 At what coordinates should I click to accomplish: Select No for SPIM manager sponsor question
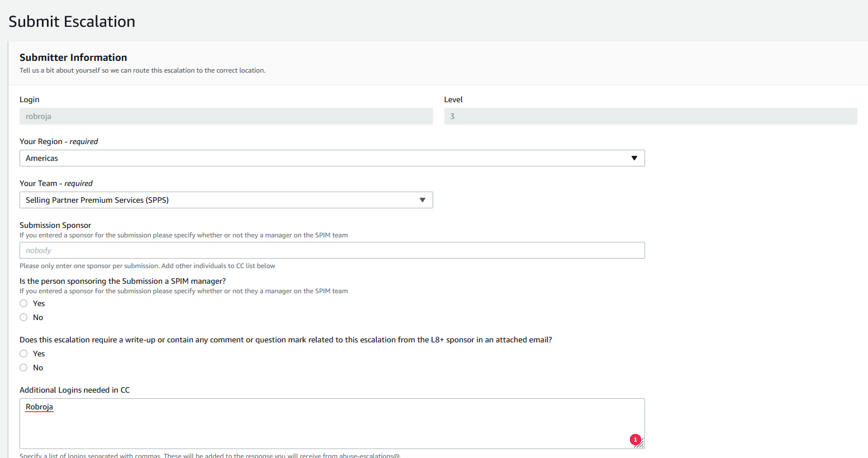point(23,317)
